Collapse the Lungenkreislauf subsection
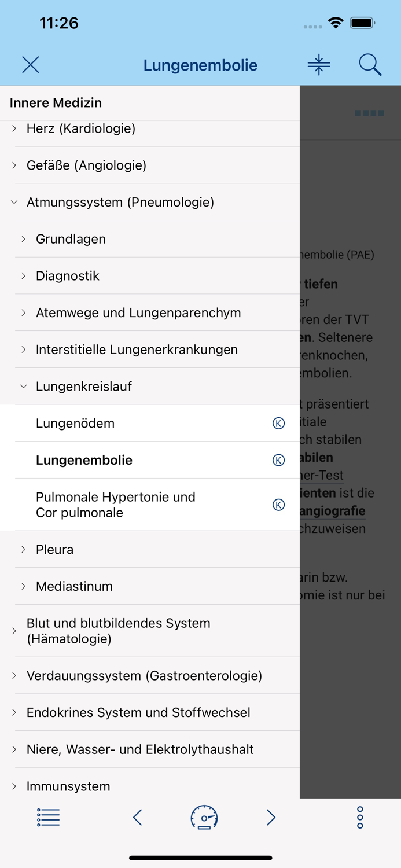Image resolution: width=401 pixels, height=868 pixels. [x=84, y=386]
